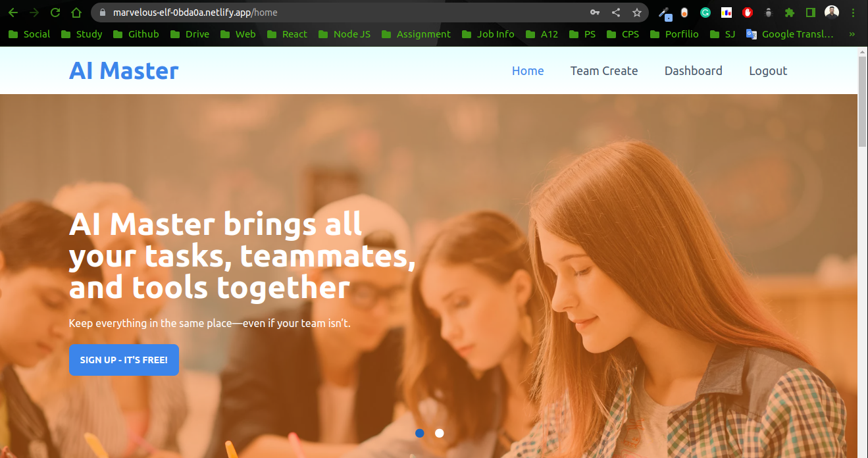The height and width of the screenshot is (458, 868).
Task: Open the Web bookmarks folder
Action: [x=238, y=34]
